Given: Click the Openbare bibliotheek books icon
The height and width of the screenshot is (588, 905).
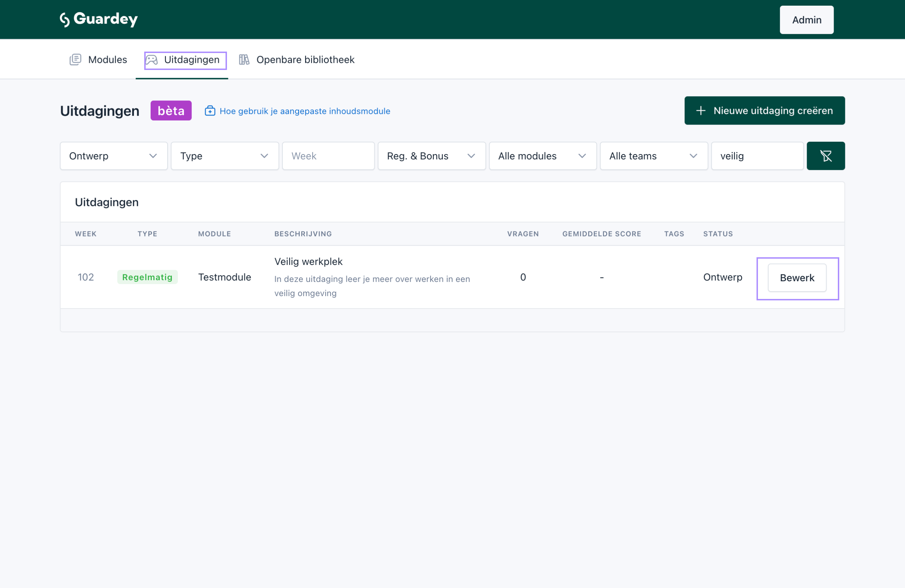Looking at the screenshot, I should pyautogui.click(x=244, y=60).
